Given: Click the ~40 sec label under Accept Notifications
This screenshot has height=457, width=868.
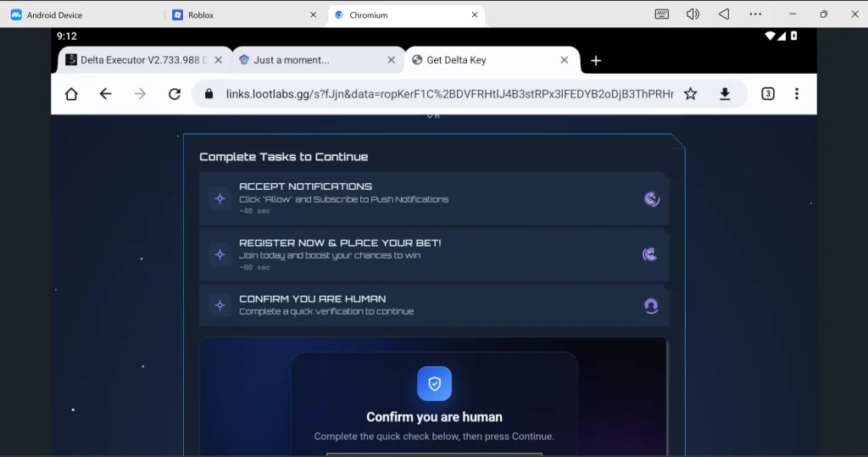Looking at the screenshot, I should [254, 211].
